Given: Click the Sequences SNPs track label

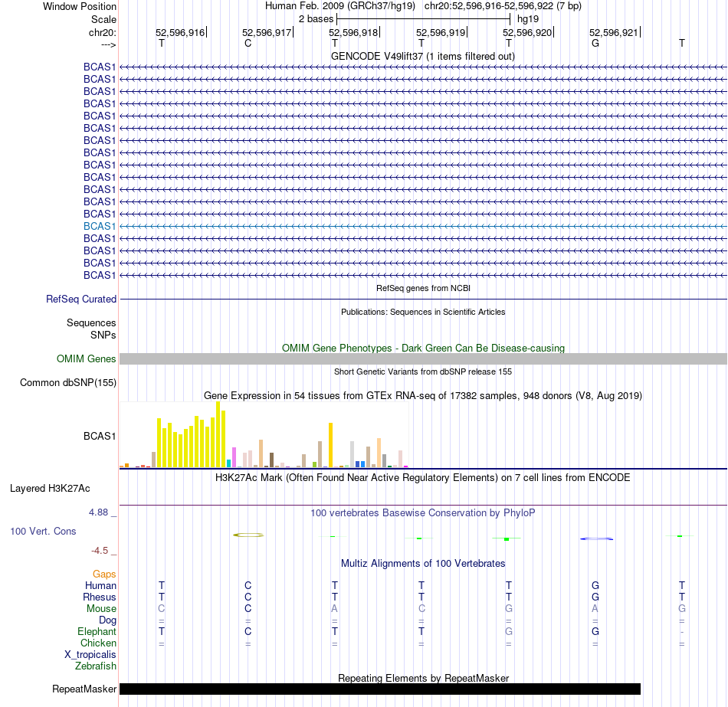Looking at the screenshot, I should tap(91, 329).
